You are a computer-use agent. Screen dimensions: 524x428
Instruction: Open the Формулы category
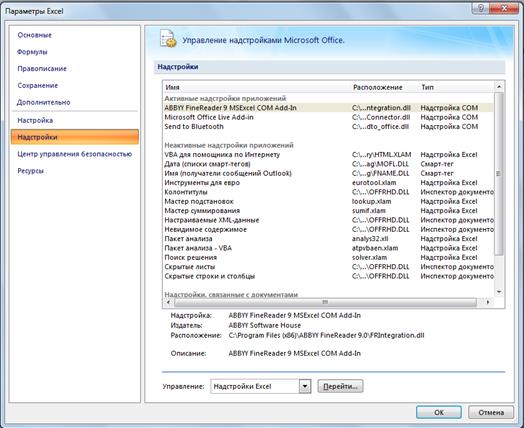(x=32, y=52)
